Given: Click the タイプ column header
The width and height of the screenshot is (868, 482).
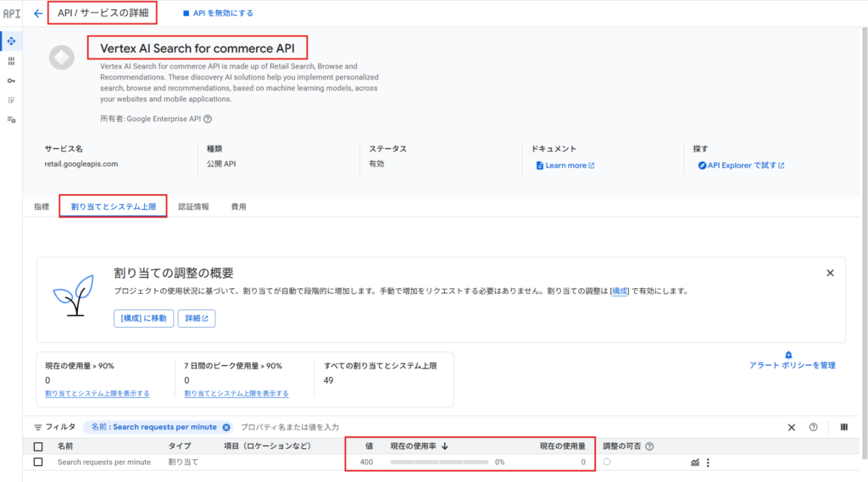Looking at the screenshot, I should (180, 446).
